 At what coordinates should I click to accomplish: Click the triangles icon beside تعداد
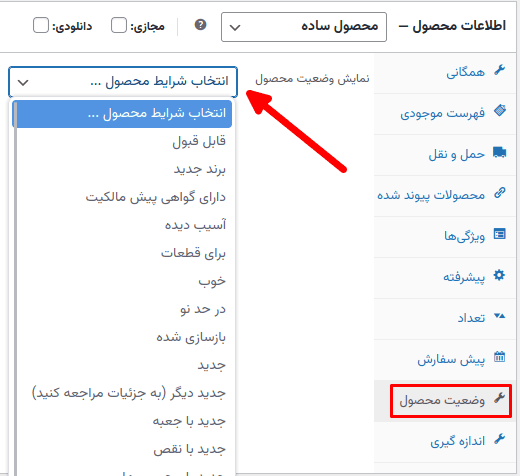[x=500, y=316]
